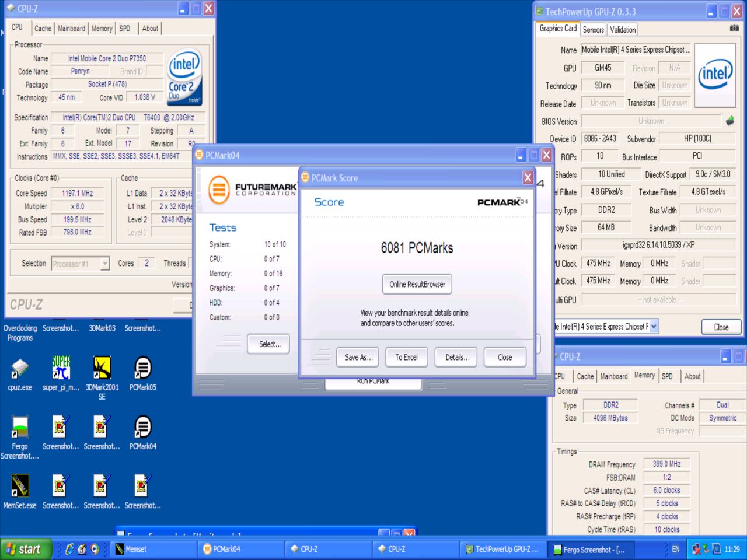Click the Futuremark logo in PCMark04 window
Image resolution: width=747 pixels, height=560 pixels.
click(252, 190)
